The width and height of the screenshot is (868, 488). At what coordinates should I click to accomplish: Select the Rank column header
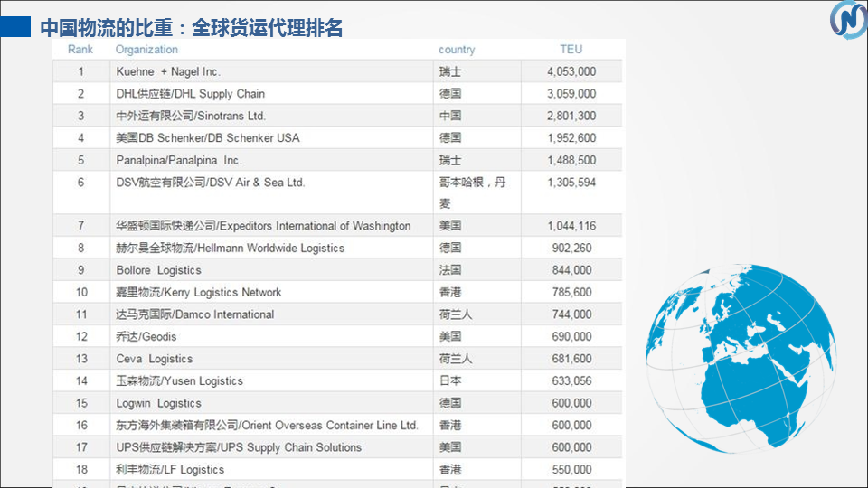pyautogui.click(x=80, y=49)
